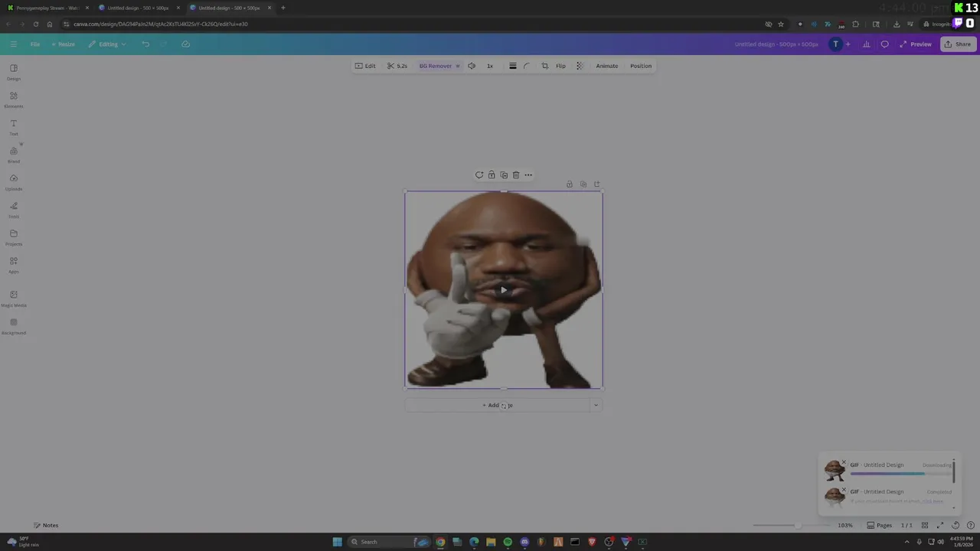Dismiss the Downloading GIF notification

pos(844,462)
